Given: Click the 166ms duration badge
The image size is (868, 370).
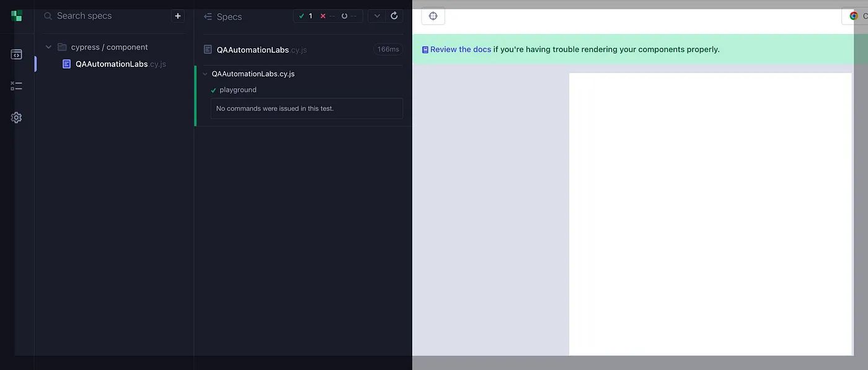Looking at the screenshot, I should pos(387,49).
